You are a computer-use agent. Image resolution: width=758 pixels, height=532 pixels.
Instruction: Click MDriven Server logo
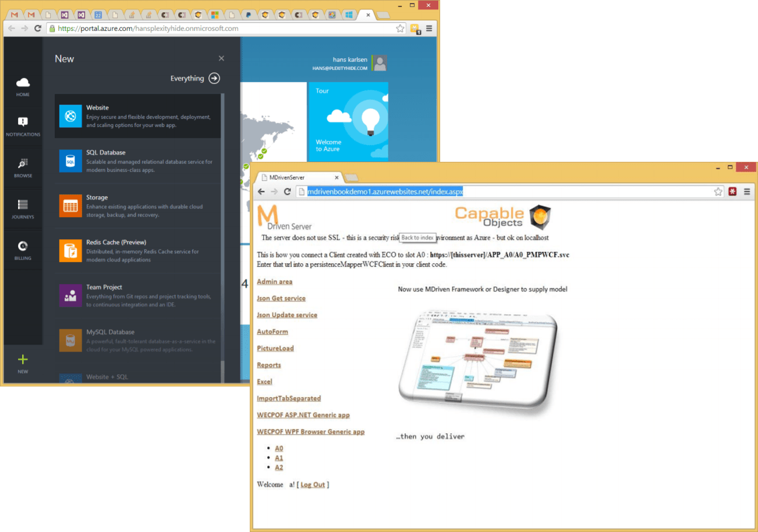point(285,217)
